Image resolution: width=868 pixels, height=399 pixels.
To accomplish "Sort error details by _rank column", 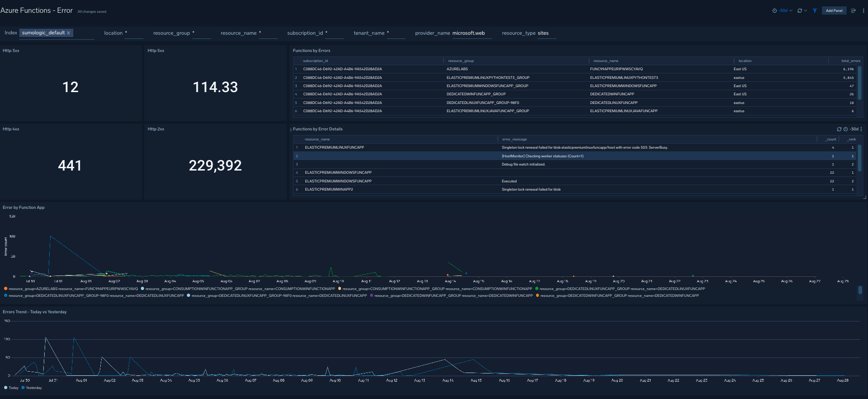I will (x=851, y=139).
